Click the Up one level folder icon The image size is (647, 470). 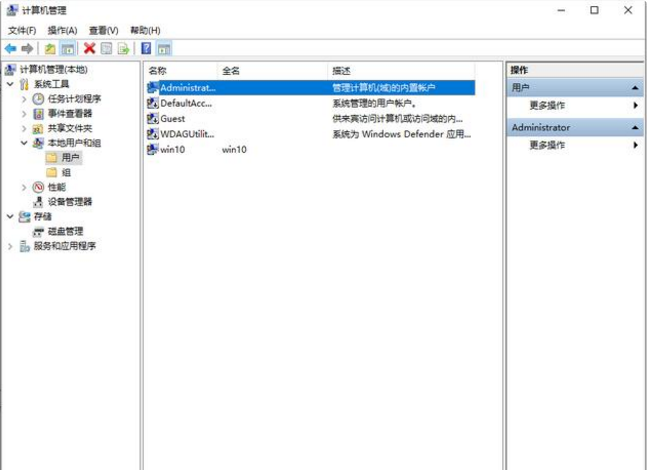(x=51, y=48)
